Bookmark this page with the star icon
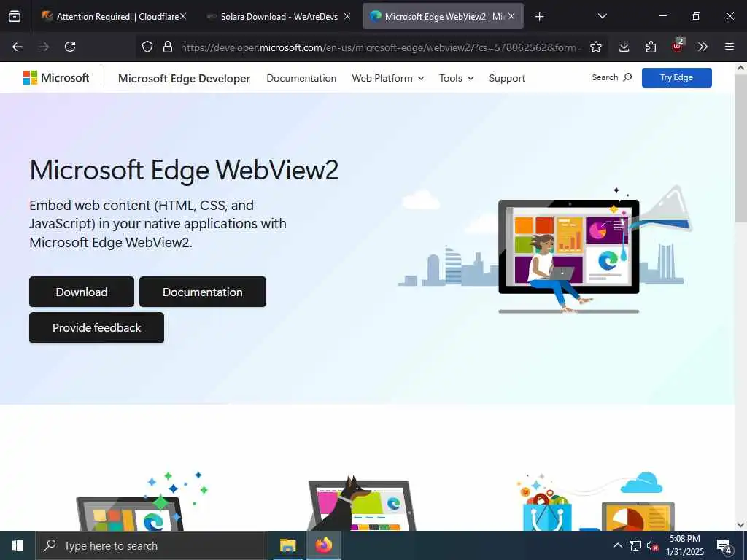The height and width of the screenshot is (560, 747). click(595, 47)
